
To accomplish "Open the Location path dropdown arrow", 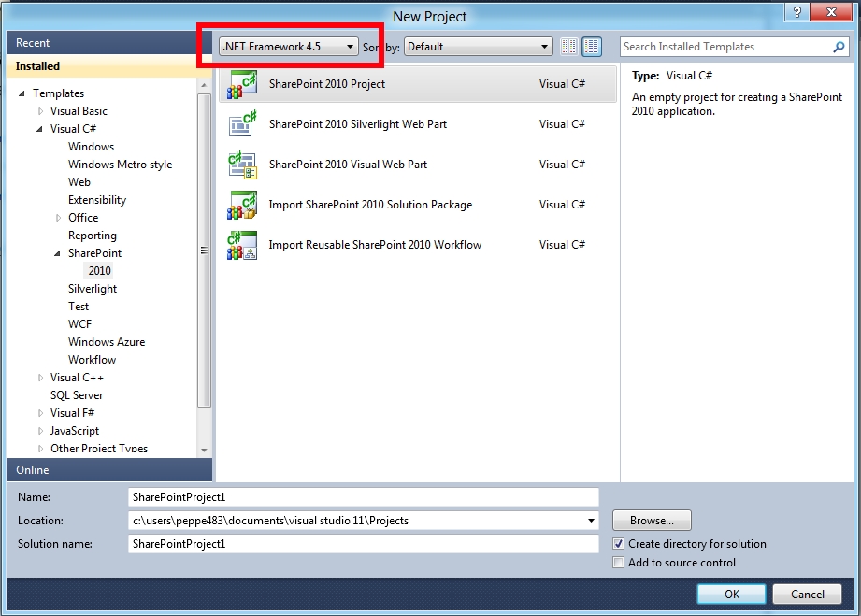I will [591, 521].
